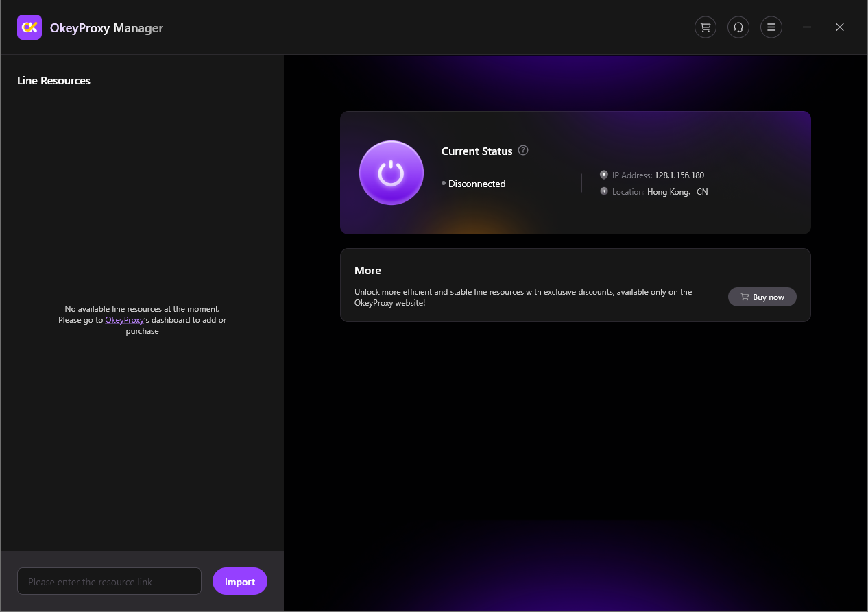868x612 pixels.
Task: Click the headset customer support icon
Action: (738, 27)
